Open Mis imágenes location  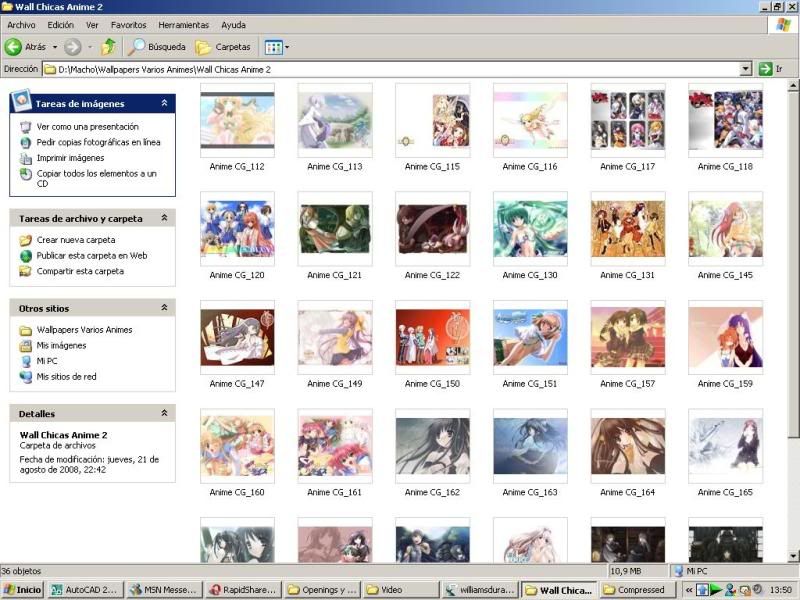pyautogui.click(x=61, y=345)
